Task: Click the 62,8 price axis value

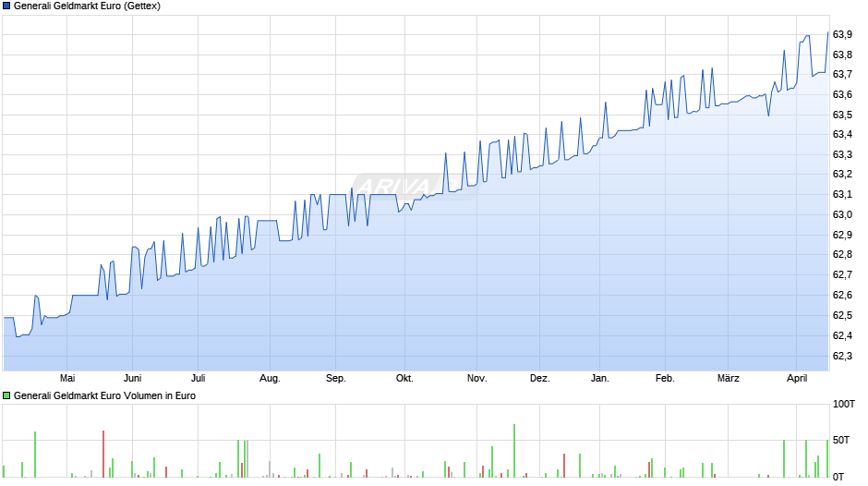Action: click(842, 255)
